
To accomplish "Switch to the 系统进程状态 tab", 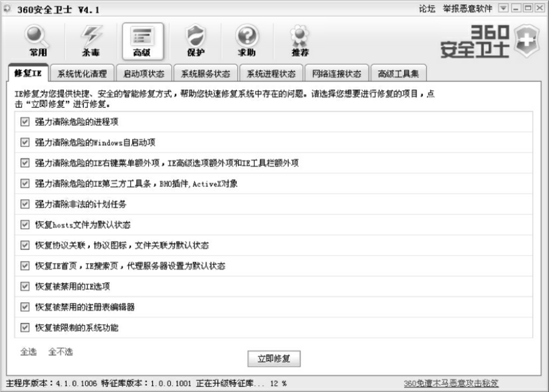I will (x=271, y=73).
